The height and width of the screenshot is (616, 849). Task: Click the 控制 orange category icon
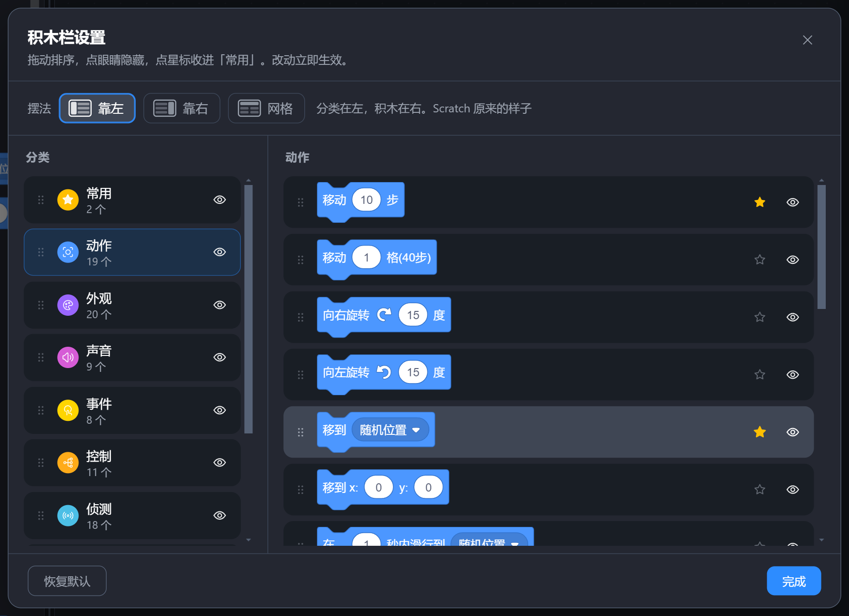(x=68, y=462)
